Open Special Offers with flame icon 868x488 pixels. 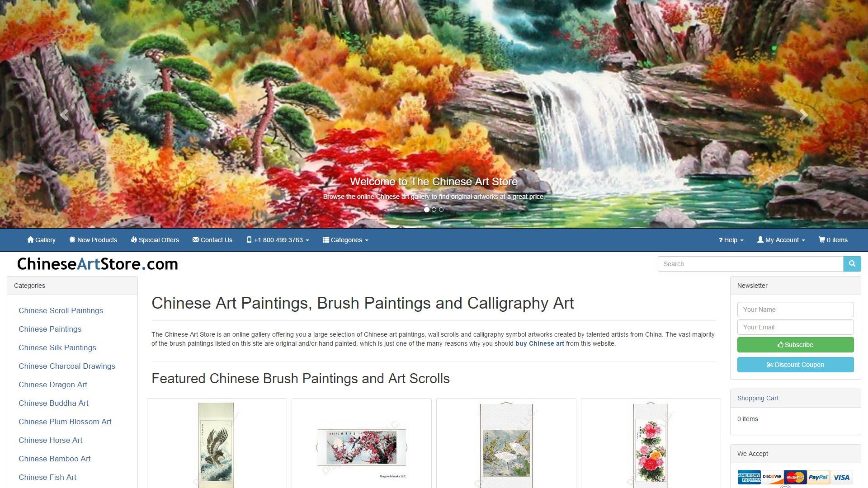155,240
